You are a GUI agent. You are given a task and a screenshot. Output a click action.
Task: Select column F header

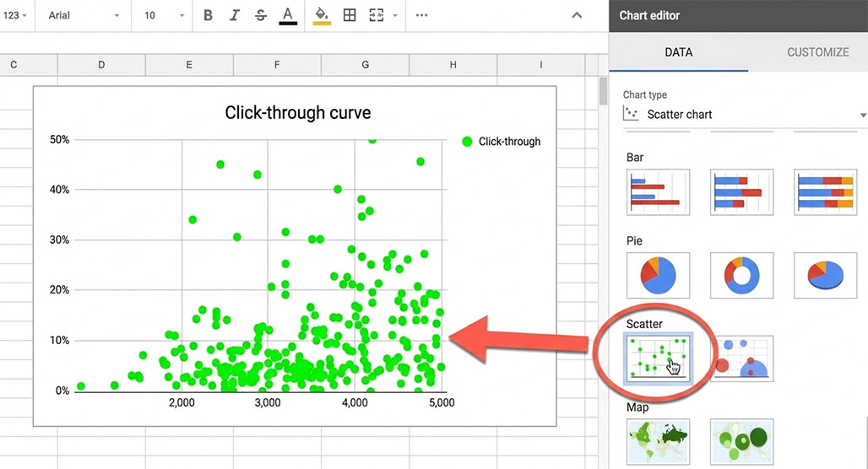[277, 65]
